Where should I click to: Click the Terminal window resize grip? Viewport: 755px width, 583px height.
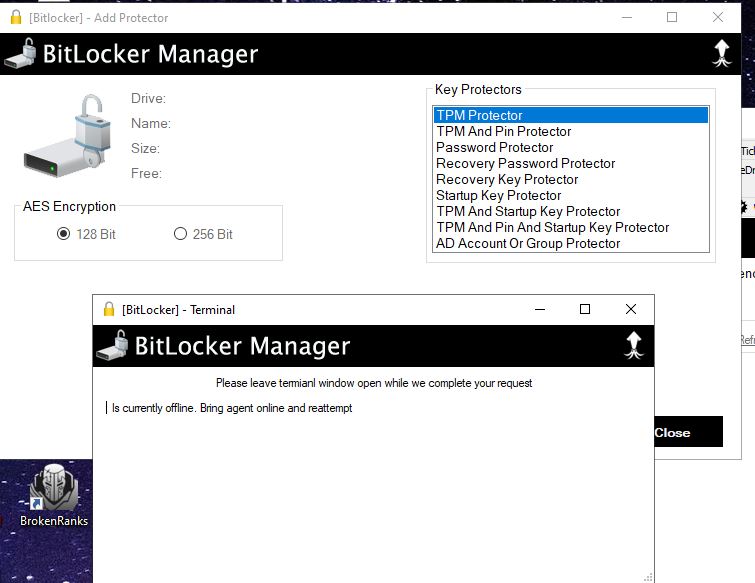pyautogui.click(x=648, y=577)
